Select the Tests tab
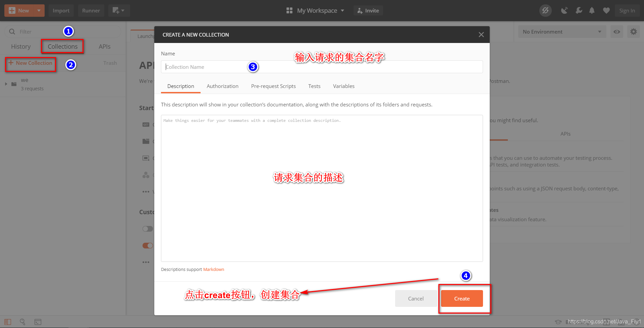644x328 pixels. tap(314, 86)
